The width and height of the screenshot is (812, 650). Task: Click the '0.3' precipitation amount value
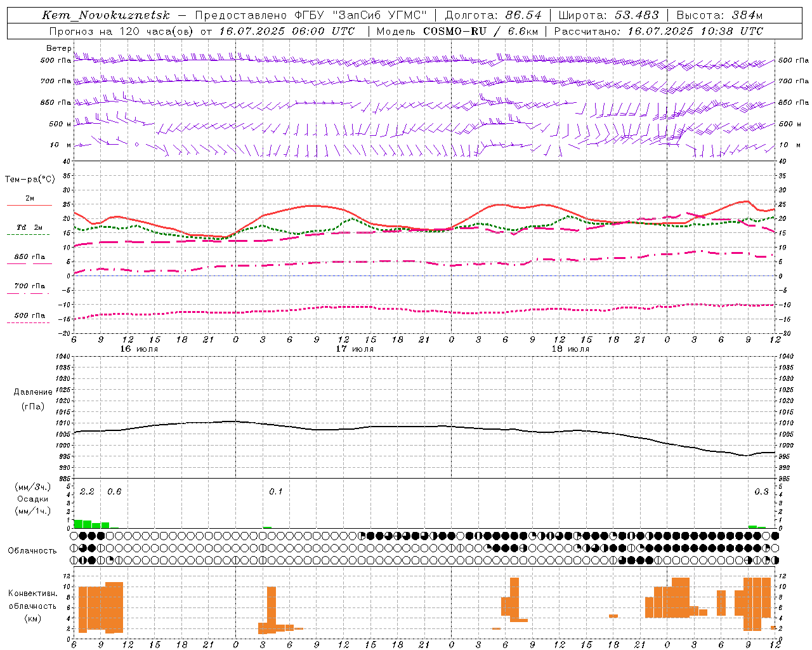point(761,491)
